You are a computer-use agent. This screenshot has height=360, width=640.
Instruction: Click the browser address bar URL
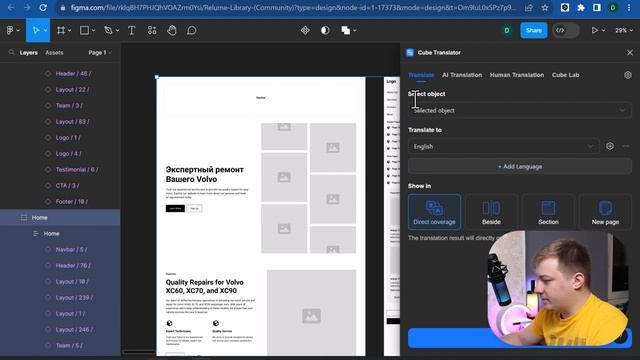(293, 8)
